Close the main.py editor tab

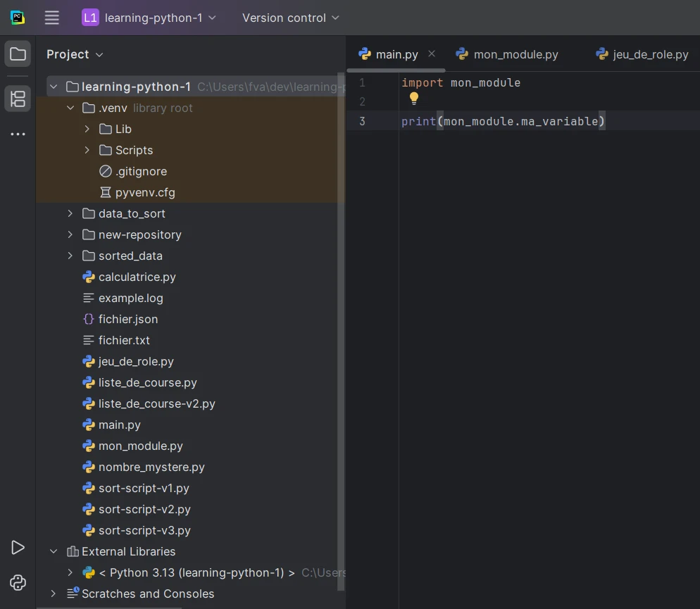pos(432,54)
